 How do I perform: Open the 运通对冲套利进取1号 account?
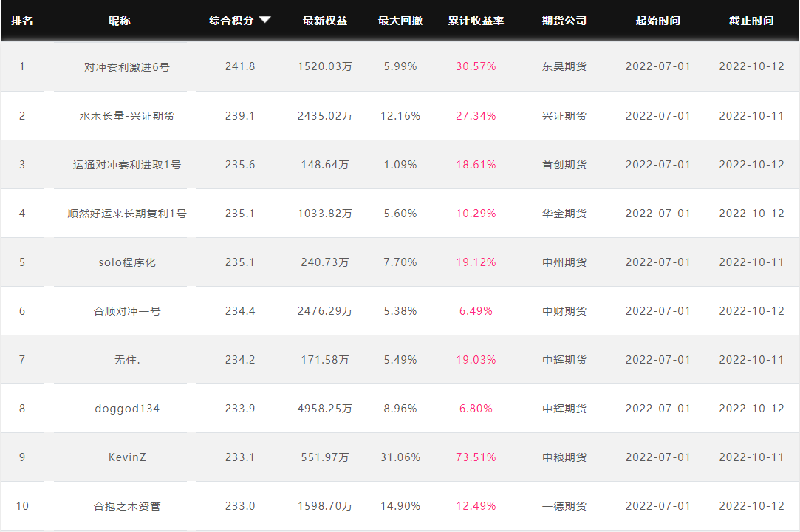[x=127, y=164]
